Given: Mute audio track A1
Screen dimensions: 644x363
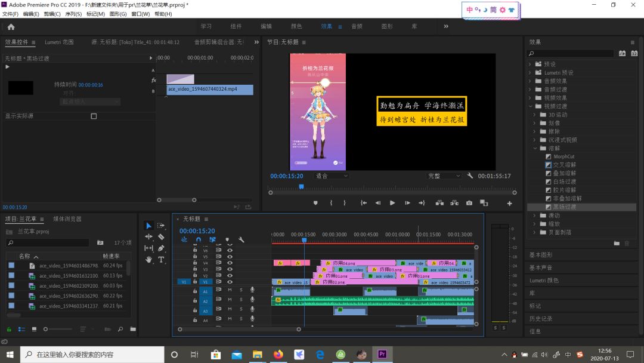Looking at the screenshot, I should coord(230,290).
